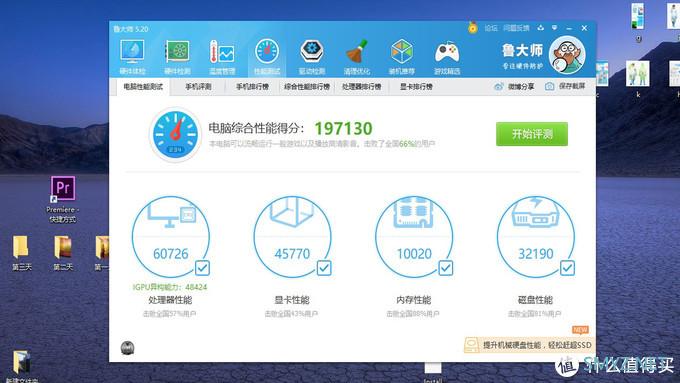Click the 处理器性能 label
The height and width of the screenshot is (383, 680).
point(170,300)
